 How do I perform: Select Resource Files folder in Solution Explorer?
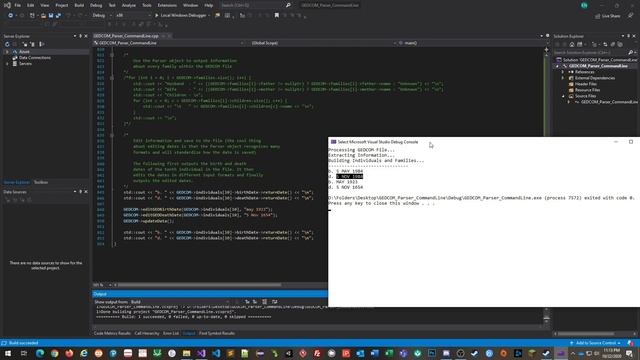tap(587, 90)
